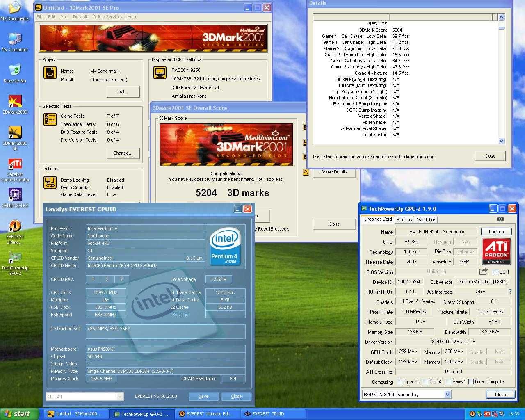Click Close in the Details window
Viewport: 525px width, 420px height.
[490, 156]
